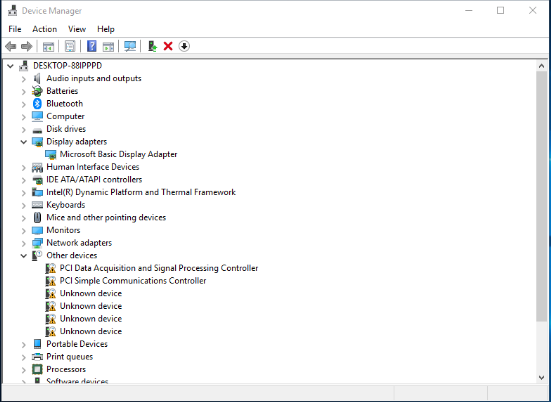Click the red X Uninstall device icon
Screen dimensions: 551x402
click(168, 46)
